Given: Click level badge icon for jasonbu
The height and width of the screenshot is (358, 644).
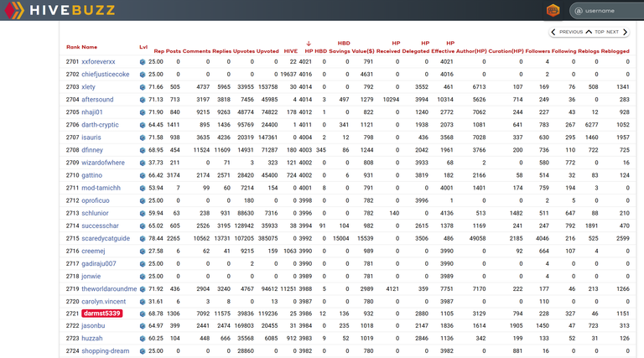Looking at the screenshot, I should coord(143,326).
